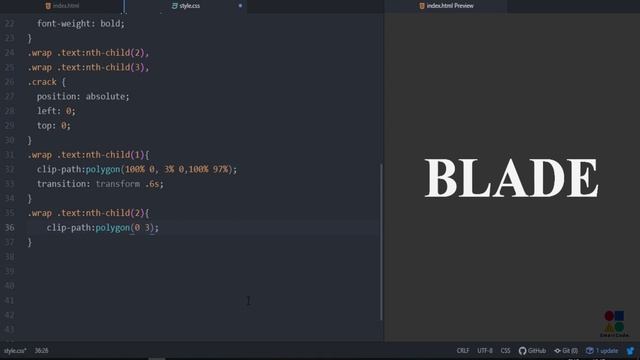Click cursor position 36:26 in status bar

coord(41,351)
